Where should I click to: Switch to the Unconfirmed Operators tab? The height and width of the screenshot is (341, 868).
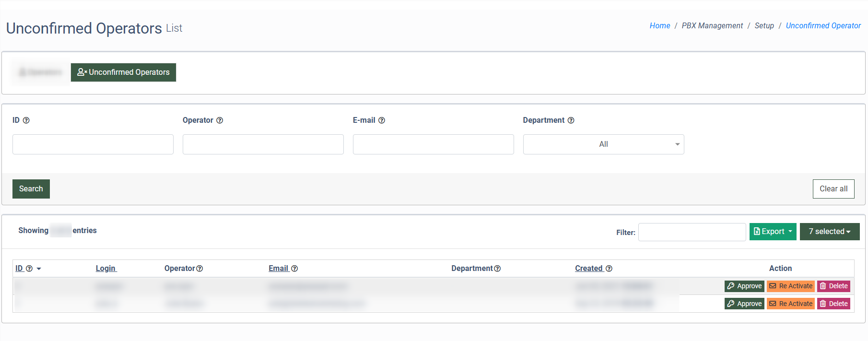click(x=123, y=72)
